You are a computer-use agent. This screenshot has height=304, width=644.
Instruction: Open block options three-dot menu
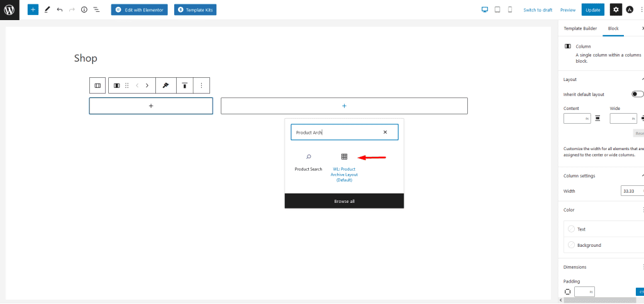point(201,85)
